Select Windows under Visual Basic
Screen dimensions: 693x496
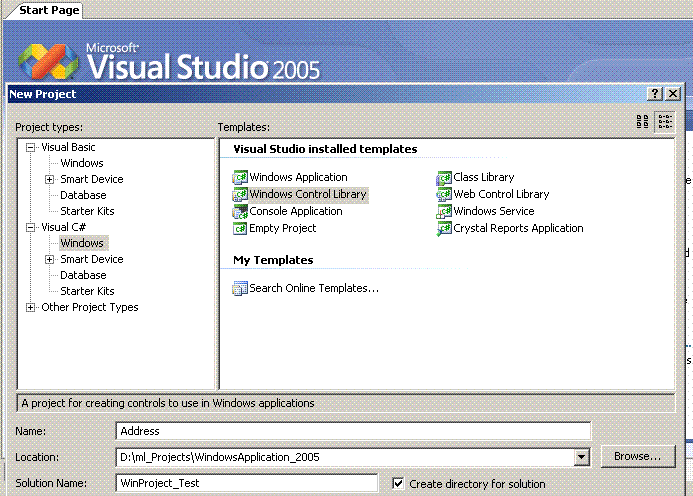(82, 163)
